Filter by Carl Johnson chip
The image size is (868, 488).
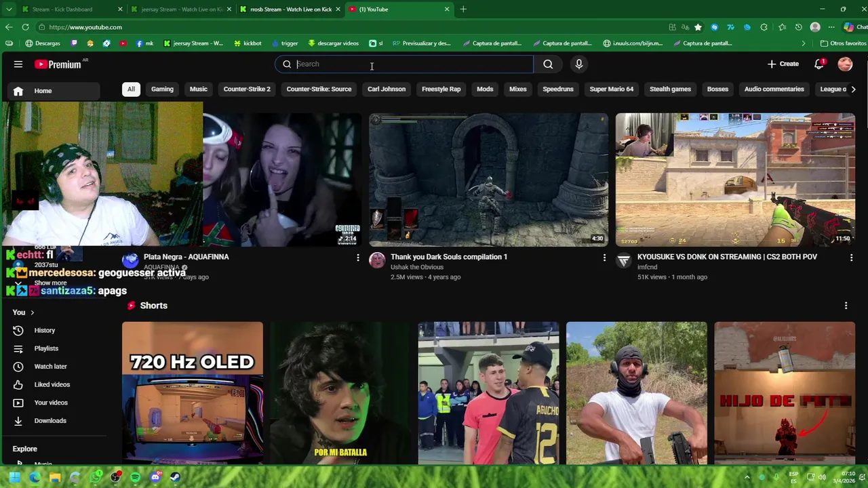coord(387,89)
